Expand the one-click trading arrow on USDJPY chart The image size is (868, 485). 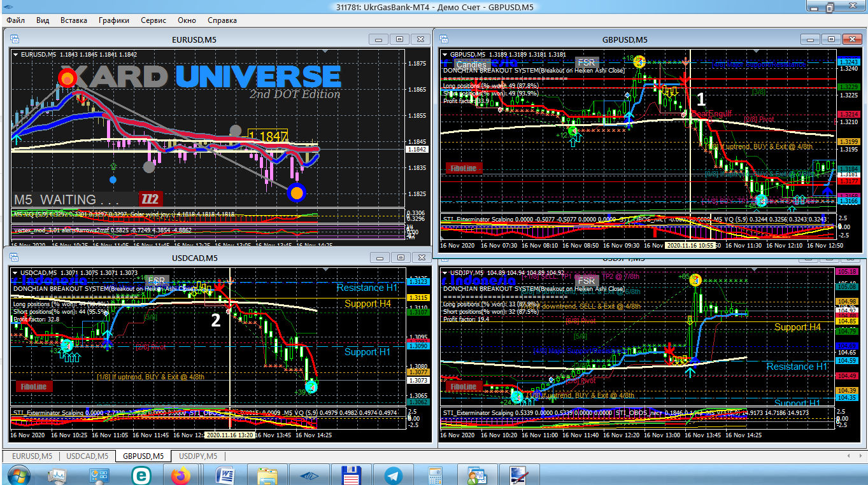pyautogui.click(x=445, y=273)
